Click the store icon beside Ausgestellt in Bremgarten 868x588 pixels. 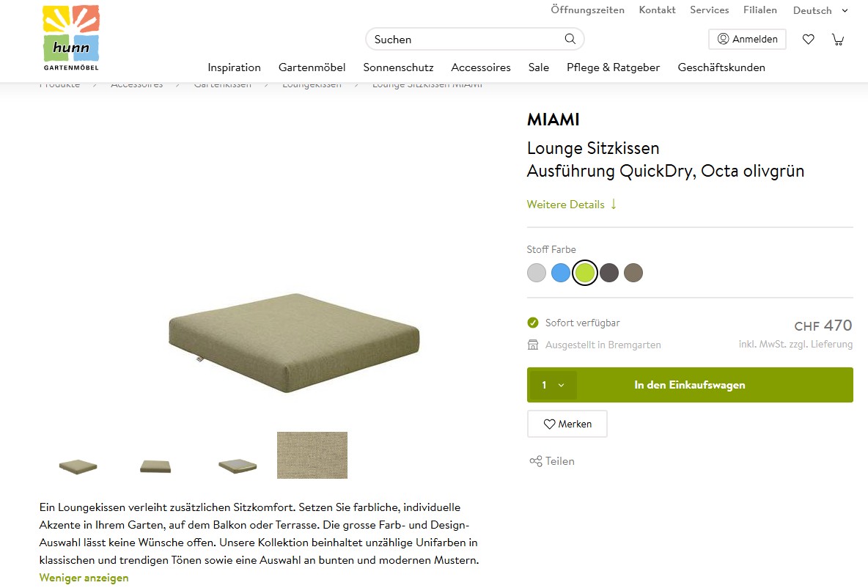[533, 345]
